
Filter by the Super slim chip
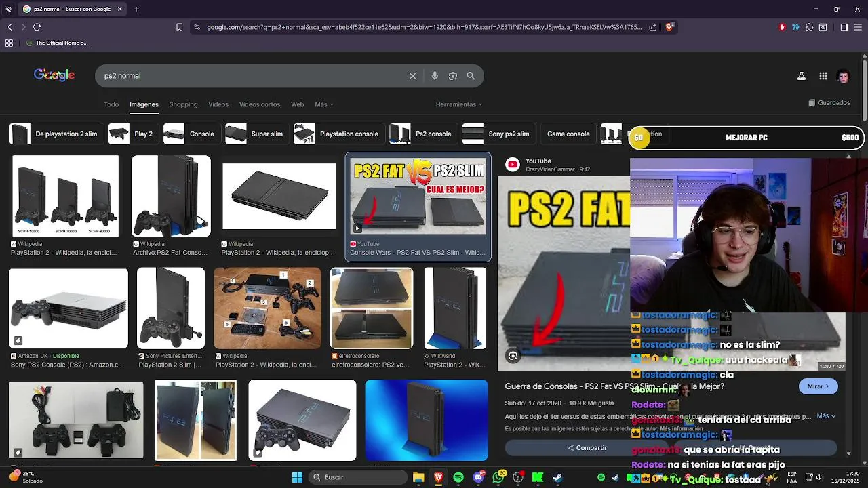click(x=257, y=134)
